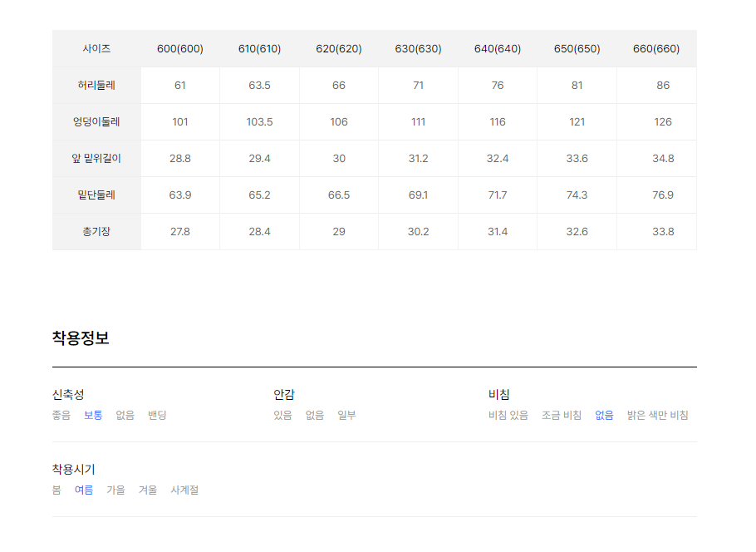
Task: Select 비침 있음 option
Action: pyautogui.click(x=508, y=415)
